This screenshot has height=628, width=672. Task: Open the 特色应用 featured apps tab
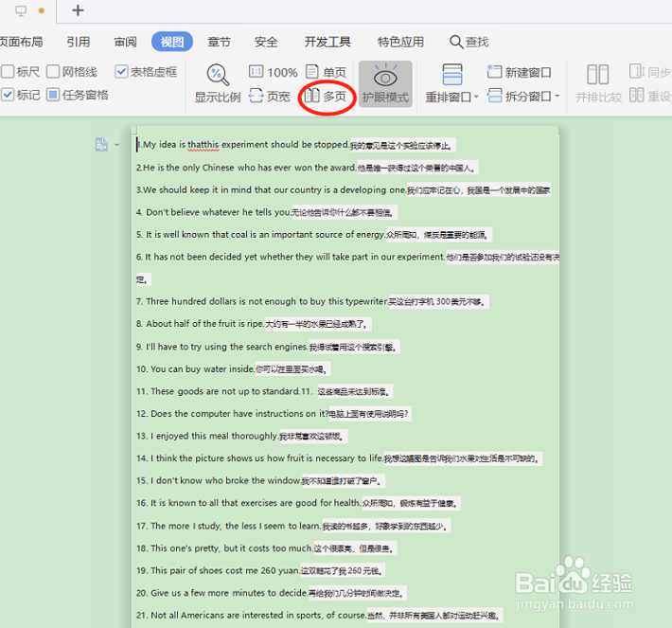coord(400,42)
